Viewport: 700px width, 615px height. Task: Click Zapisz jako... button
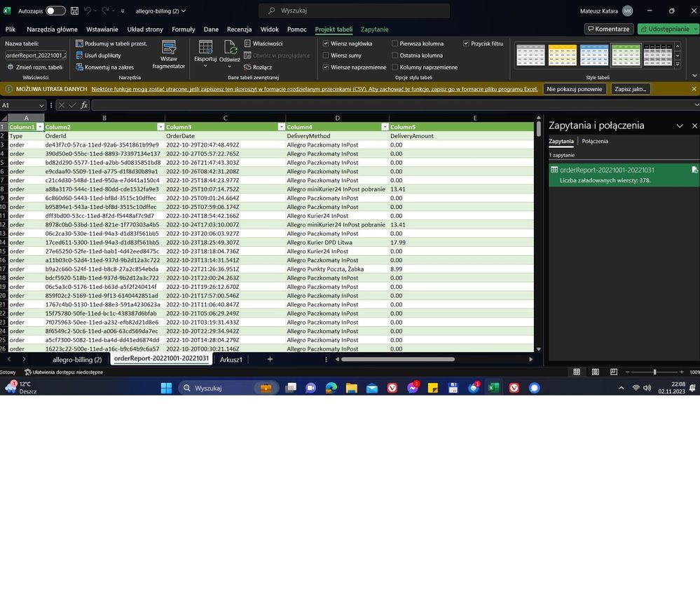pyautogui.click(x=630, y=89)
